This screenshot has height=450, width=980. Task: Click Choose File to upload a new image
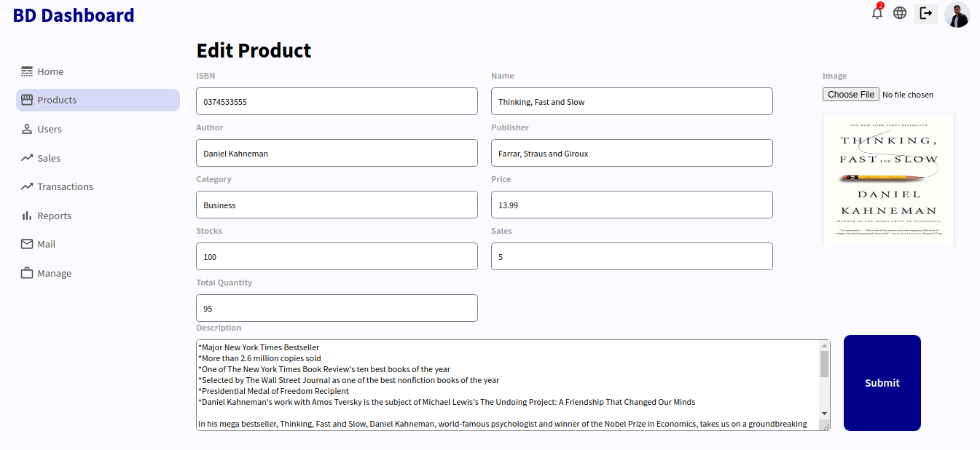click(x=850, y=94)
